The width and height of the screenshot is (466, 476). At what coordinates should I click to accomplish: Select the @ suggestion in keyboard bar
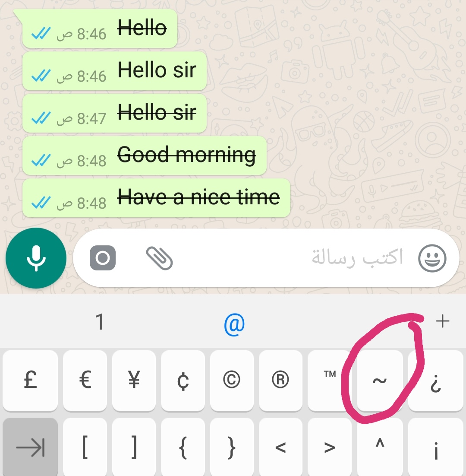[x=234, y=324]
